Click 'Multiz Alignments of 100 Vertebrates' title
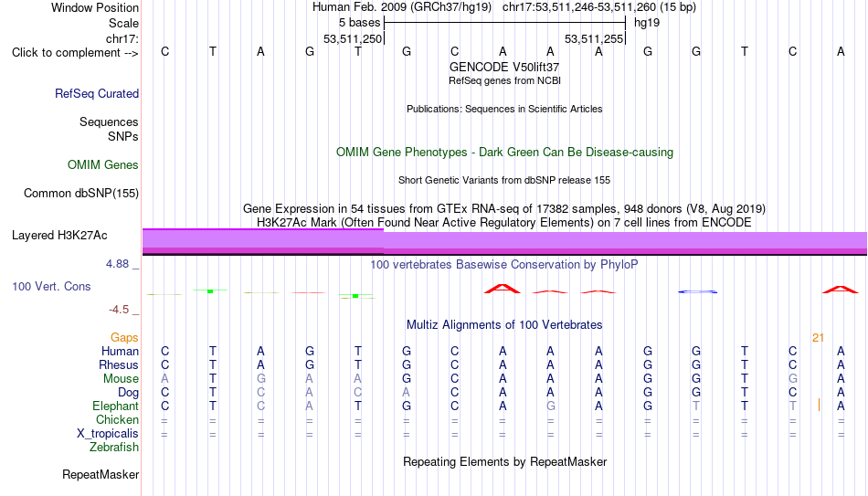 [504, 325]
